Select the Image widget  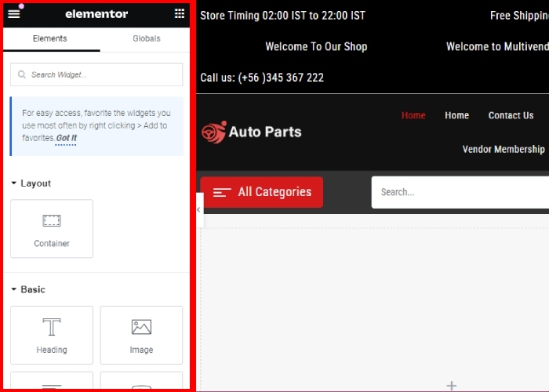click(141, 335)
